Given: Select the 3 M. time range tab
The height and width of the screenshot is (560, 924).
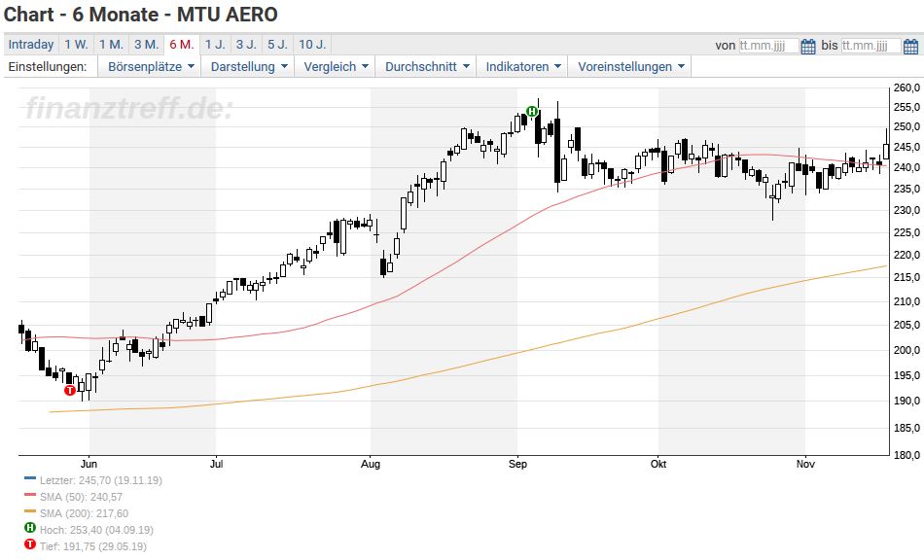Looking at the screenshot, I should pos(146,44).
